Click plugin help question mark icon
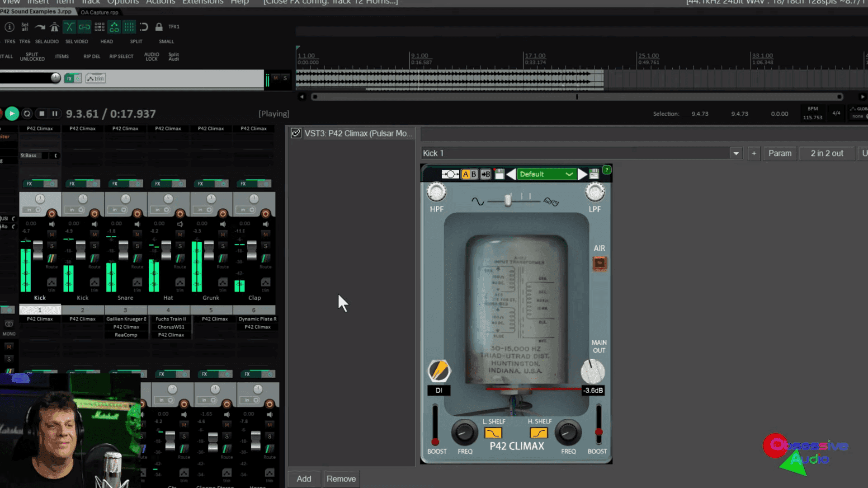Viewport: 868px width, 488px height. tap(607, 170)
